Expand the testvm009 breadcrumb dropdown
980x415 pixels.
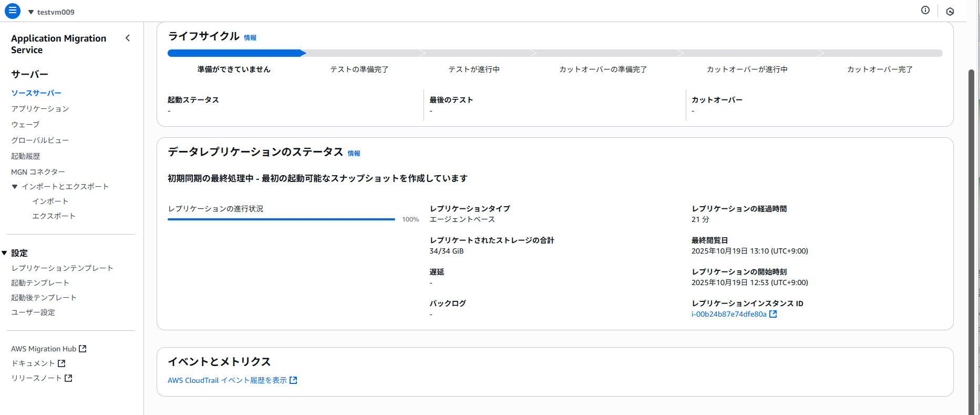click(31, 12)
